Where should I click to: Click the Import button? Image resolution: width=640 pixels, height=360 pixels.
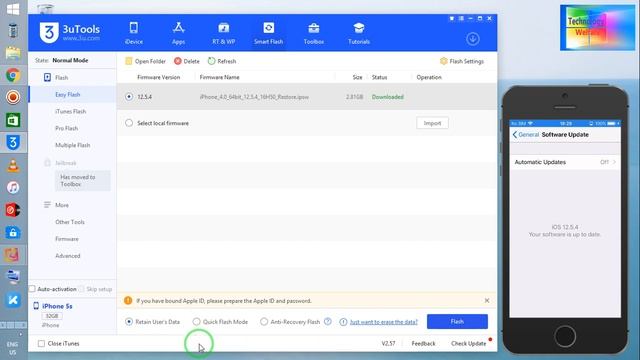click(x=432, y=123)
